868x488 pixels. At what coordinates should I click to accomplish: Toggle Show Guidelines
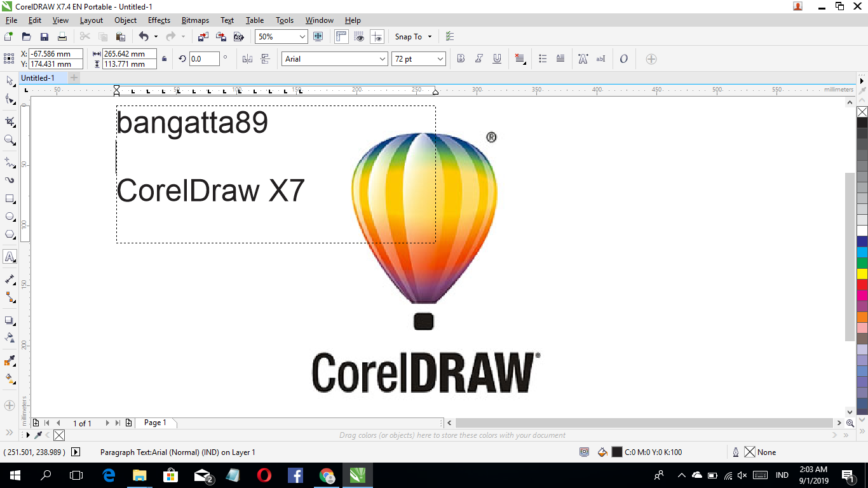[377, 37]
